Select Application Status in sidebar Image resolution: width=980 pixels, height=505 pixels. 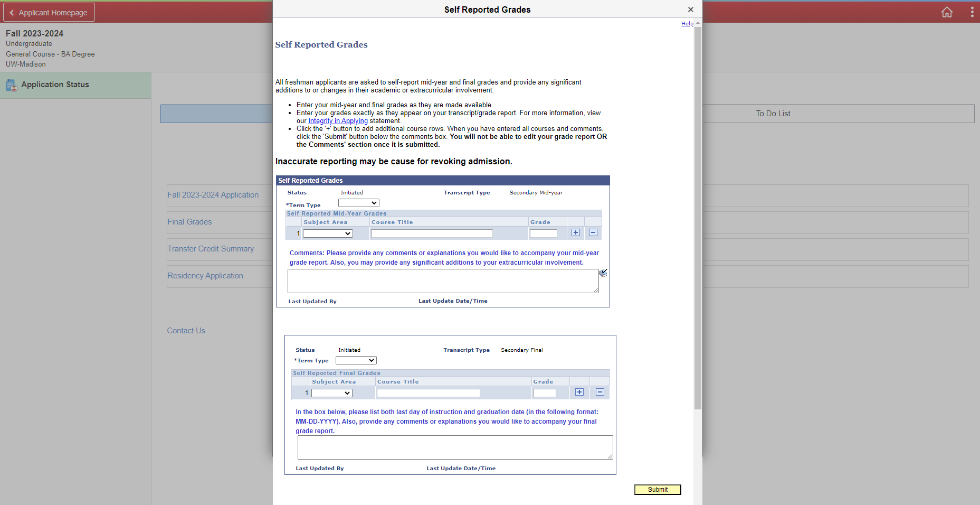tap(75, 85)
